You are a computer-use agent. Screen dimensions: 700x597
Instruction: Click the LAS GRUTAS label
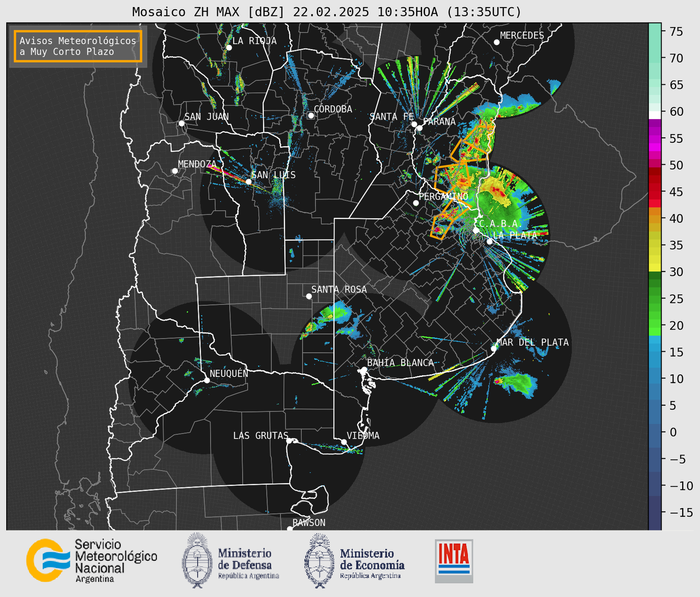pos(261,436)
